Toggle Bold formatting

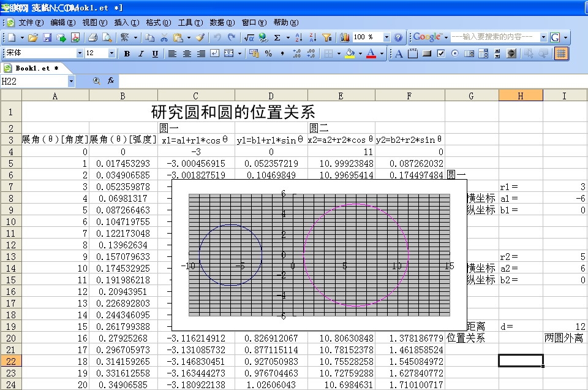pos(127,53)
